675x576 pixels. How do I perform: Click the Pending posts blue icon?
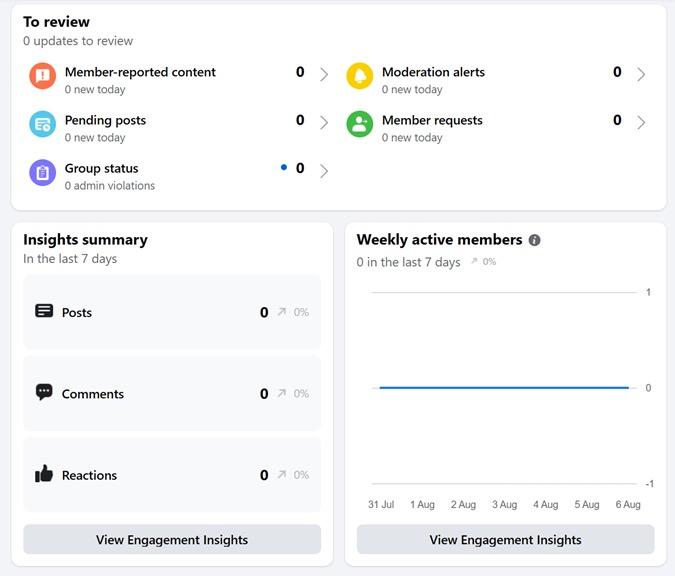click(x=42, y=124)
